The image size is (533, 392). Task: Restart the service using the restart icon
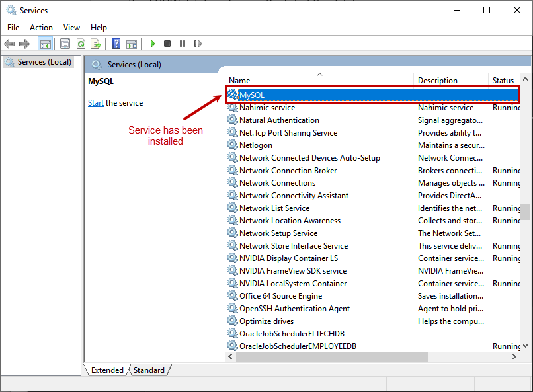pyautogui.click(x=198, y=44)
